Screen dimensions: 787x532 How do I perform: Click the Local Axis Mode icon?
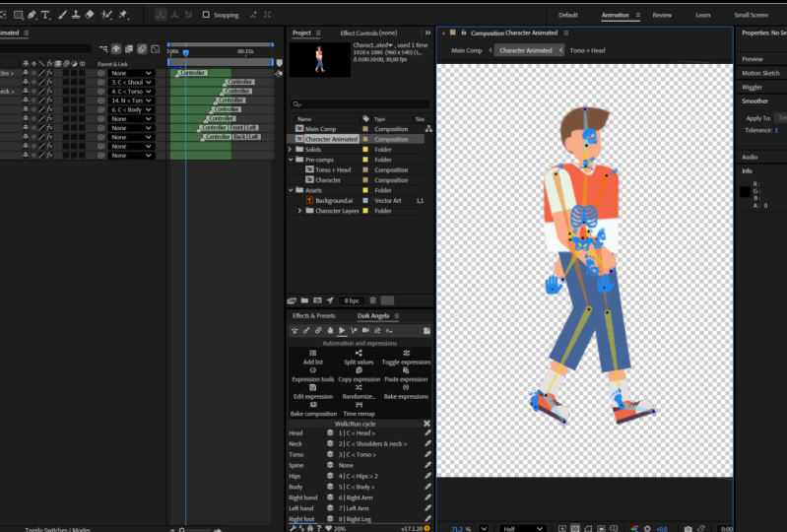click(161, 15)
